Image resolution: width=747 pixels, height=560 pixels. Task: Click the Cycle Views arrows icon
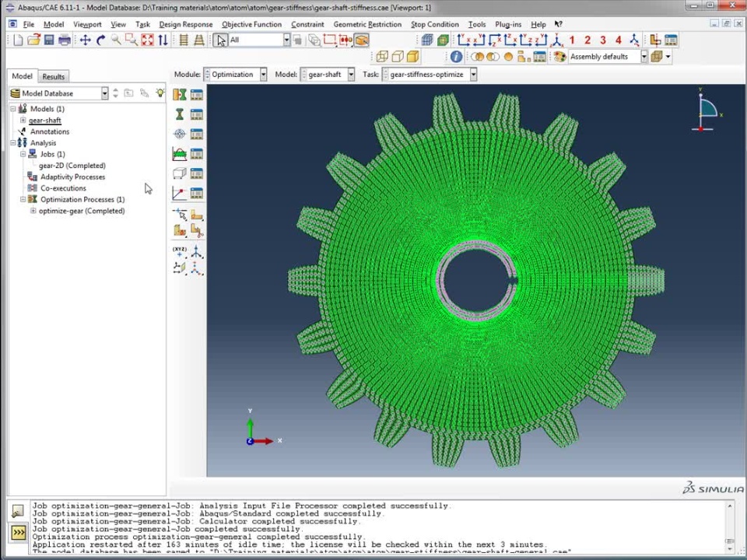163,40
